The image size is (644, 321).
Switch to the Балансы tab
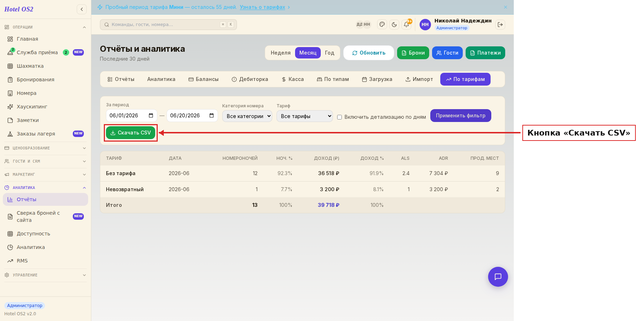203,79
